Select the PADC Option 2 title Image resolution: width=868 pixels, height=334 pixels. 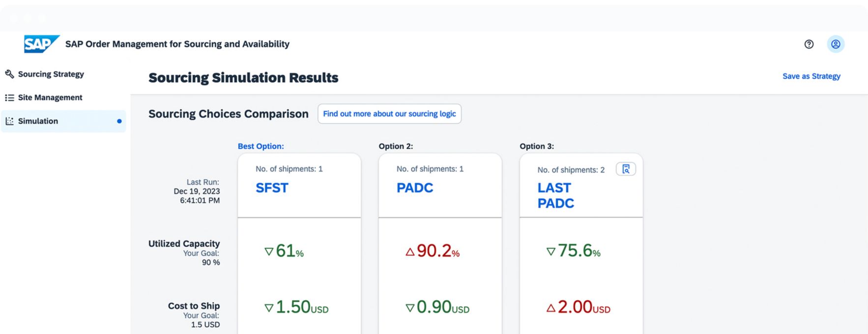coord(414,188)
